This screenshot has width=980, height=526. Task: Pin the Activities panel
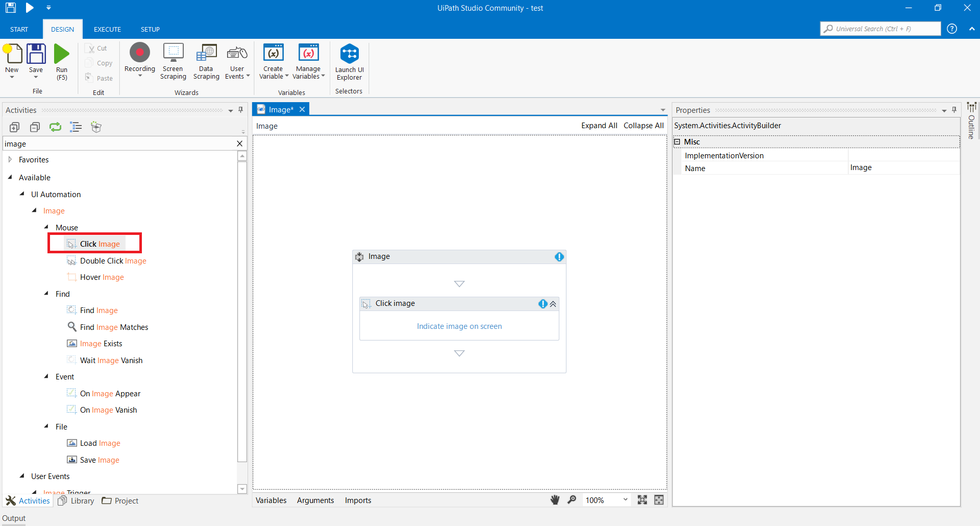[240, 110]
